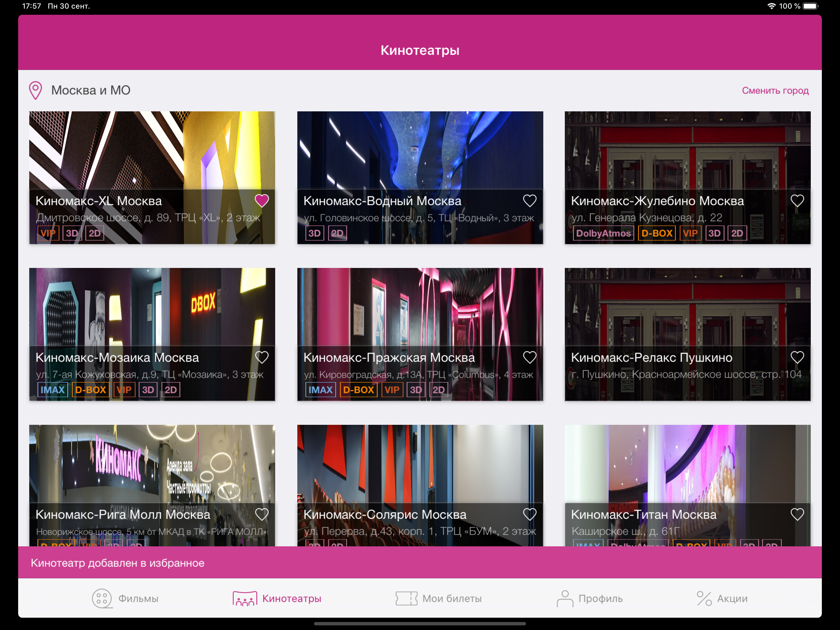This screenshot has height=630, width=840.
Task: Click the Каширское ш., д. 61Г address
Action: (x=625, y=531)
